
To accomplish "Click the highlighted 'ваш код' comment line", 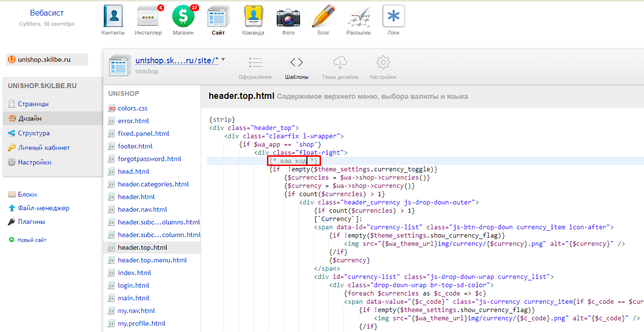I will (294, 161).
